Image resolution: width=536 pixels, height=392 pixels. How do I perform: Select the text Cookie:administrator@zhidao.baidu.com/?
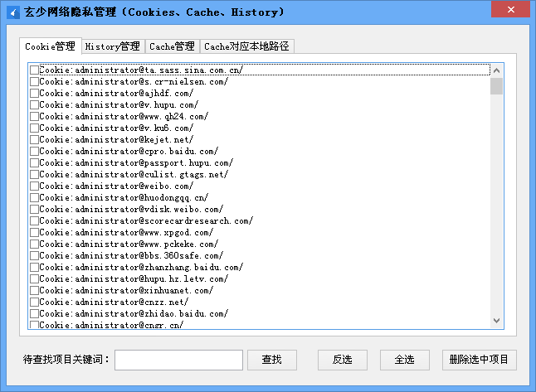(x=134, y=314)
